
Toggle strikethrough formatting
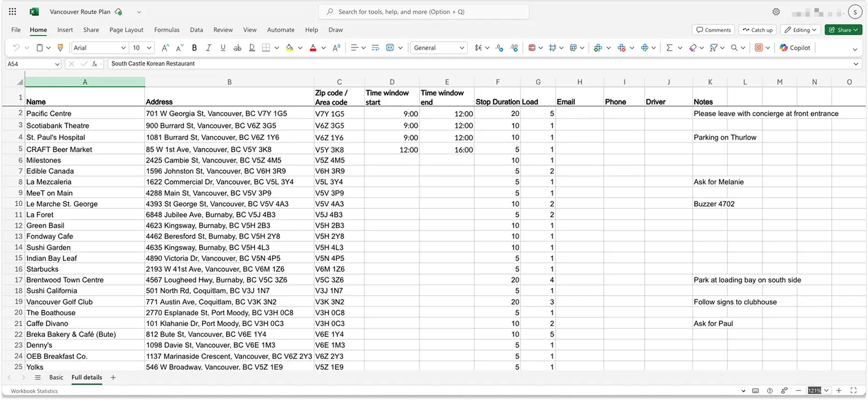pyautogui.click(x=237, y=48)
